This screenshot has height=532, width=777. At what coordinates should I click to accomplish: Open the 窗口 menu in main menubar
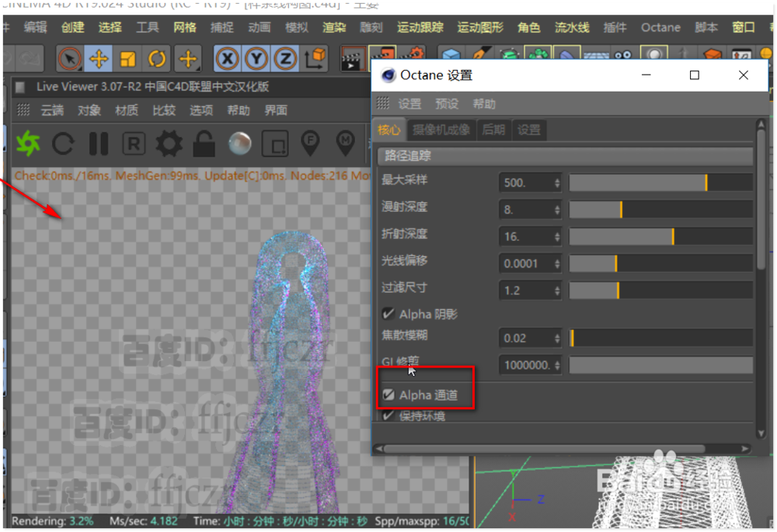click(744, 27)
